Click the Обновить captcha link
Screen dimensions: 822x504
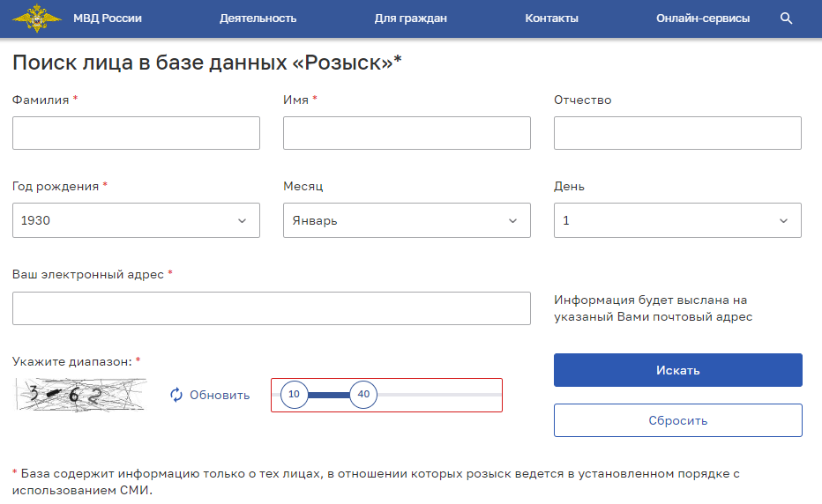coord(220,395)
